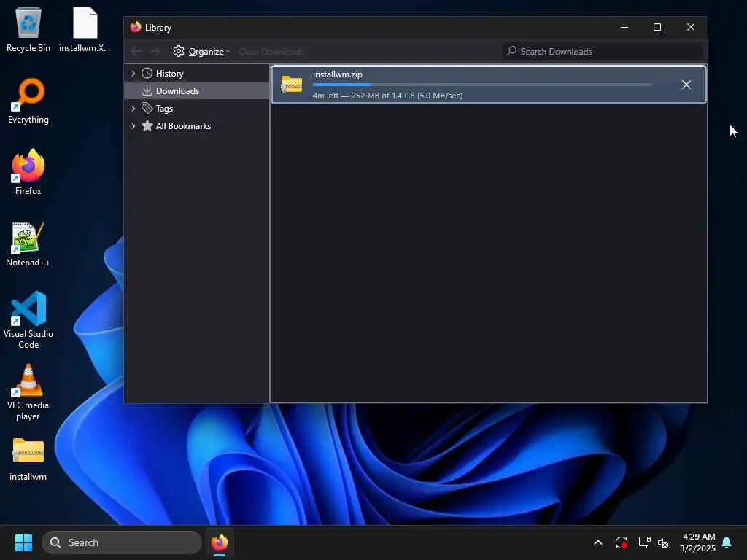747x560 pixels.
Task: Click the installwm.zip download progress bar
Action: click(x=482, y=85)
